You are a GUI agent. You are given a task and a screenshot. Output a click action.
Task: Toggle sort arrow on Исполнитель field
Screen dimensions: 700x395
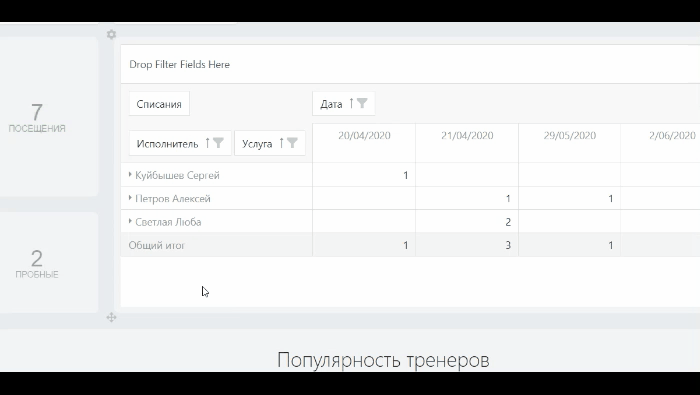point(208,143)
